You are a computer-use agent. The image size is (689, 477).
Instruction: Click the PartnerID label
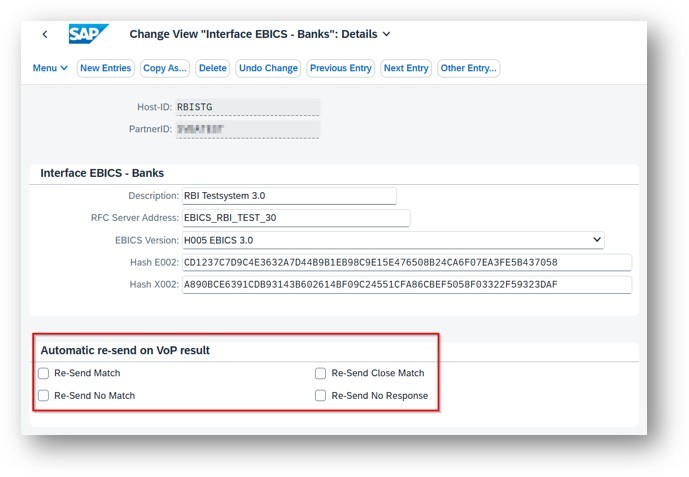click(x=150, y=129)
